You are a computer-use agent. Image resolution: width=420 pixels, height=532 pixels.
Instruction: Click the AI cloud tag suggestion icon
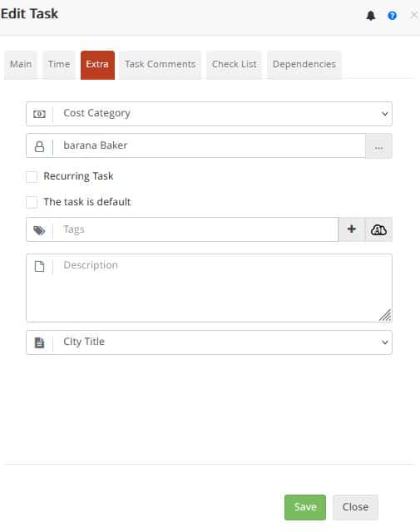[378, 230]
